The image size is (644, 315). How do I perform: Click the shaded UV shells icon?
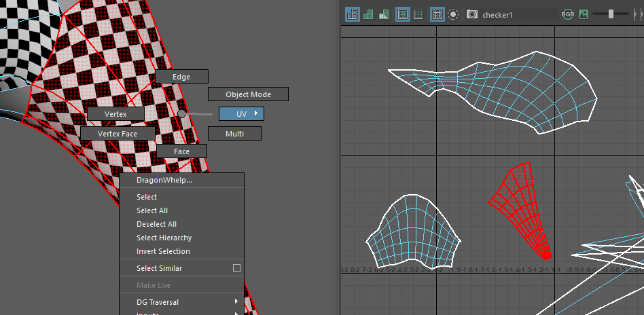coord(368,14)
